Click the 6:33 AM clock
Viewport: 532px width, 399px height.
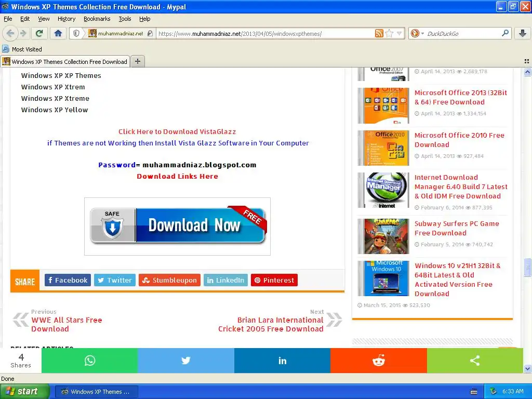click(513, 392)
